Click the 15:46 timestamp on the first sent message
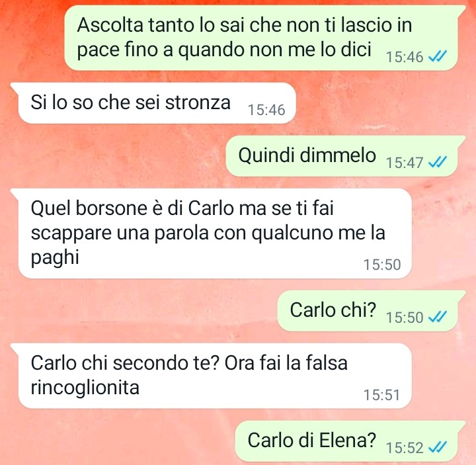 (405, 57)
